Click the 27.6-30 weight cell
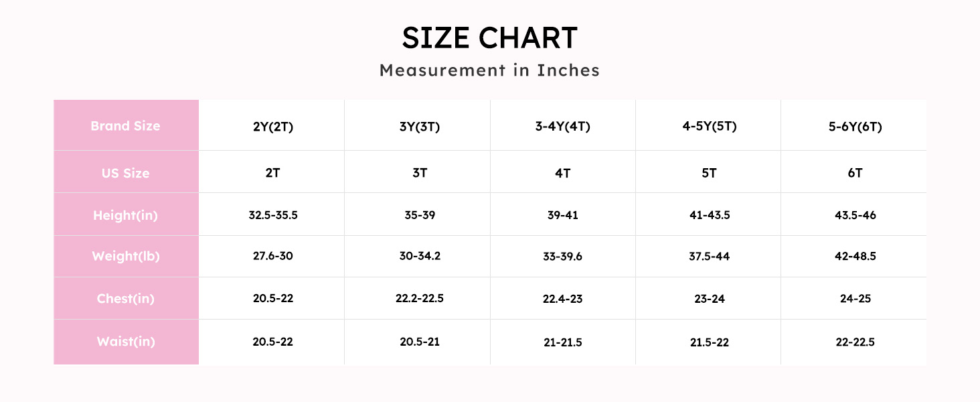 (x=272, y=257)
